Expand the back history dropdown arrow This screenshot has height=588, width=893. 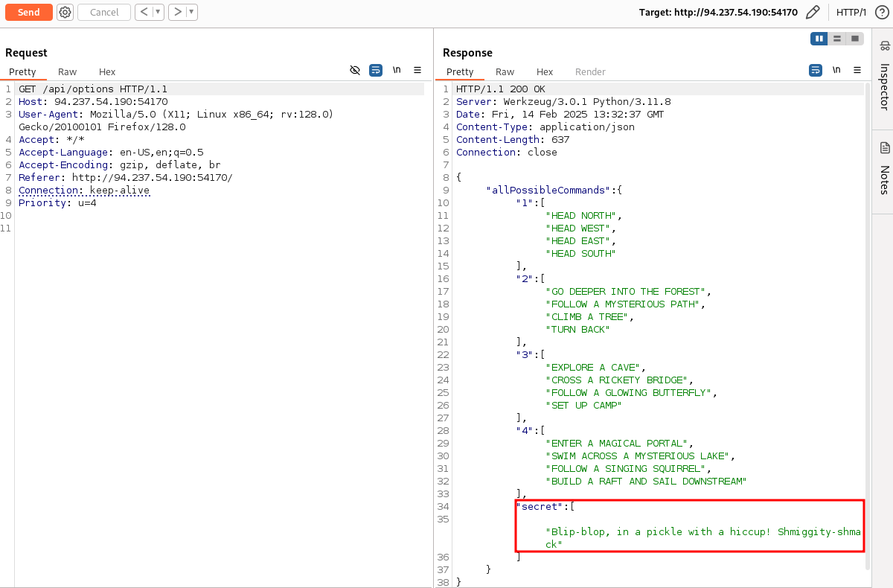coord(158,12)
